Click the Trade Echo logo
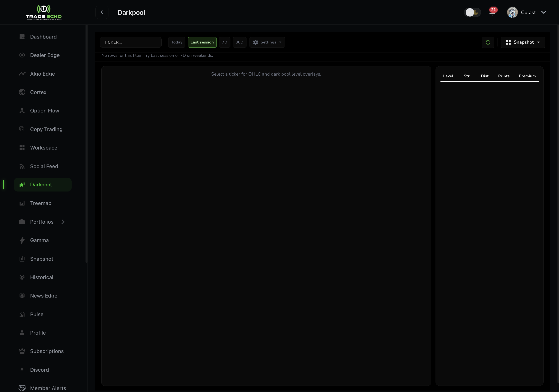559x392 pixels. 44,12
